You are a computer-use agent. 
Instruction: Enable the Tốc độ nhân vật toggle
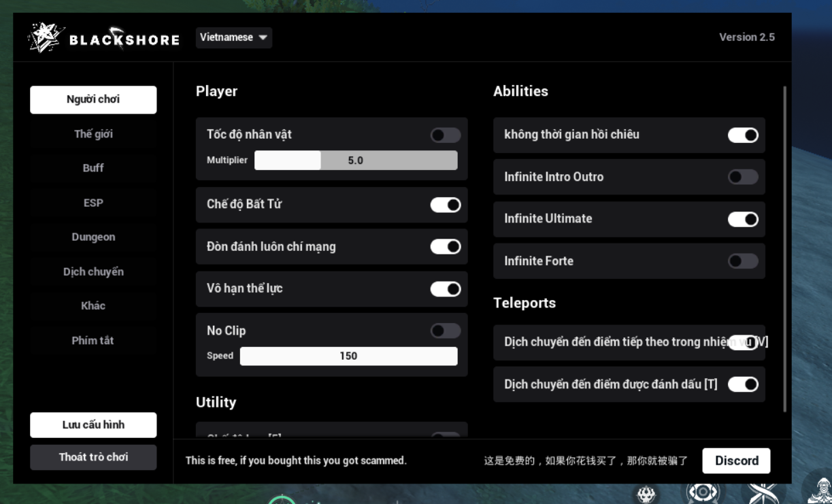[446, 135]
